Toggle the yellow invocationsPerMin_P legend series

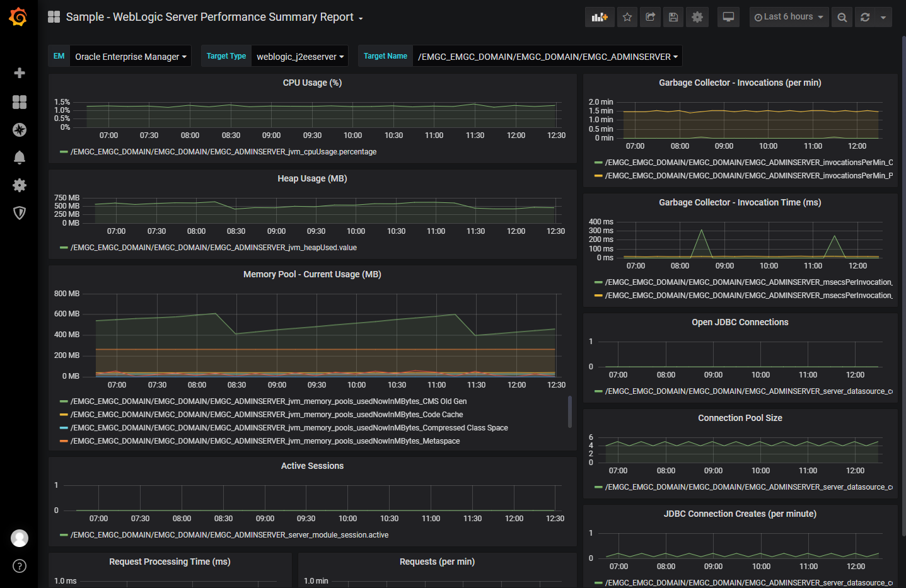point(749,176)
